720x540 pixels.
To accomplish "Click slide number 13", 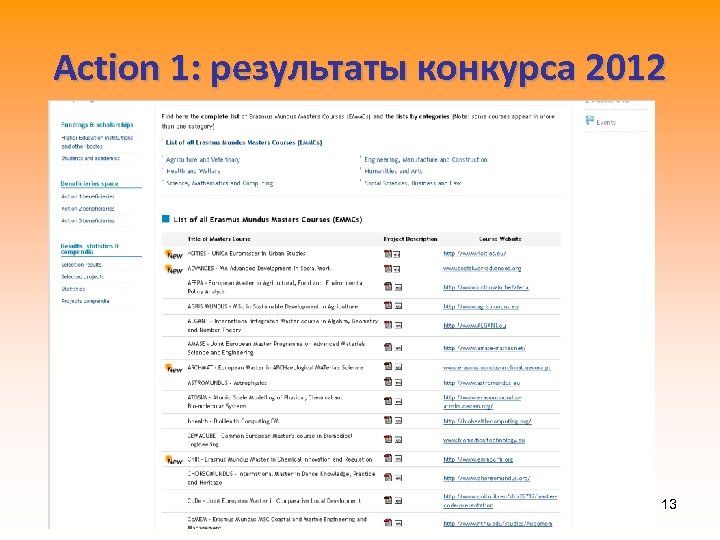I will (x=669, y=504).
